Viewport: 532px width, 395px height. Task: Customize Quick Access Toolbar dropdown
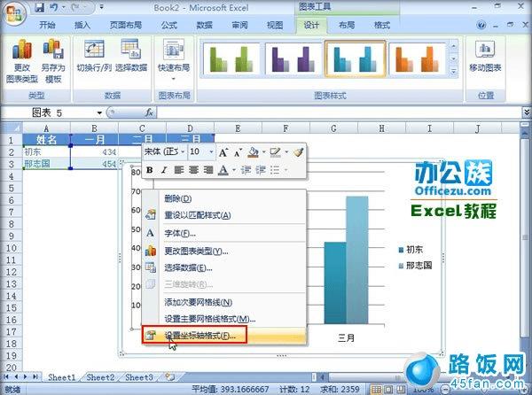101,7
